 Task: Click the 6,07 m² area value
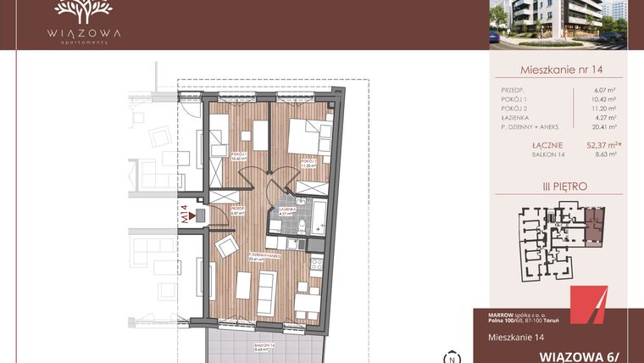coord(605,90)
